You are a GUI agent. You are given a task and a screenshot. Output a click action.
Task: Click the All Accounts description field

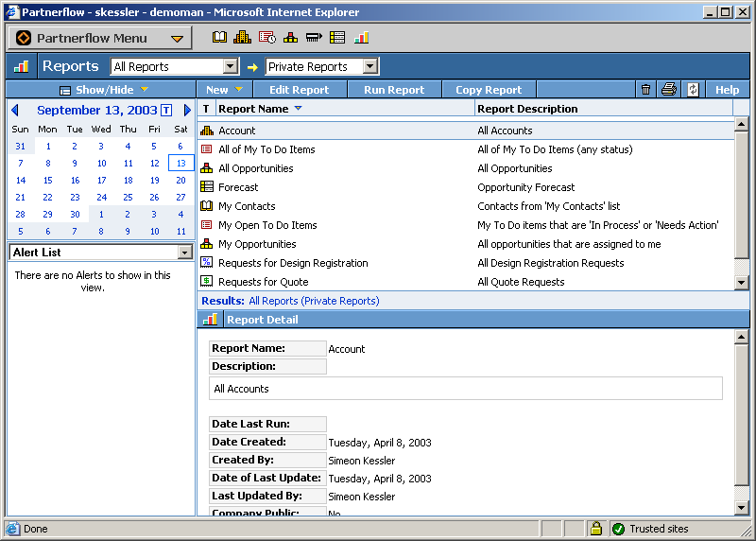click(465, 389)
